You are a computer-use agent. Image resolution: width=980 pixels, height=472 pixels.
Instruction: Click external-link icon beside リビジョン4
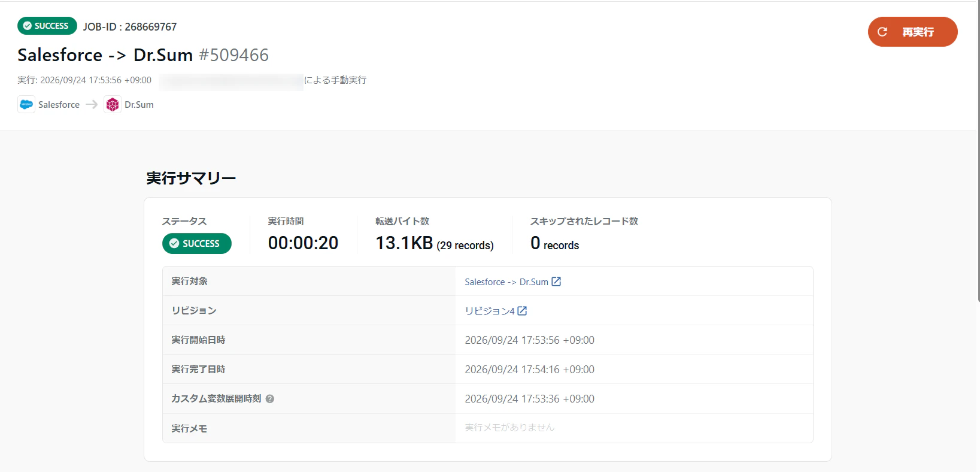[522, 311]
